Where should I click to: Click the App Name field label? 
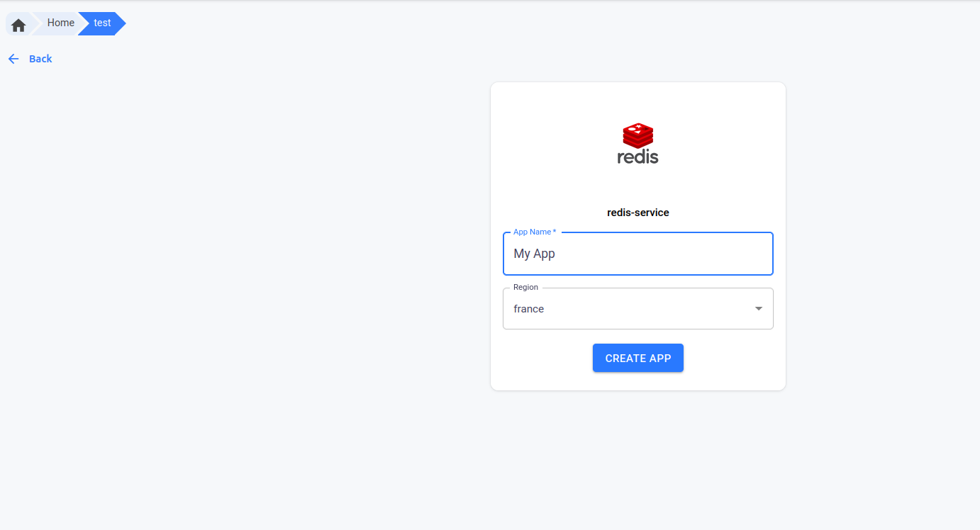point(534,232)
